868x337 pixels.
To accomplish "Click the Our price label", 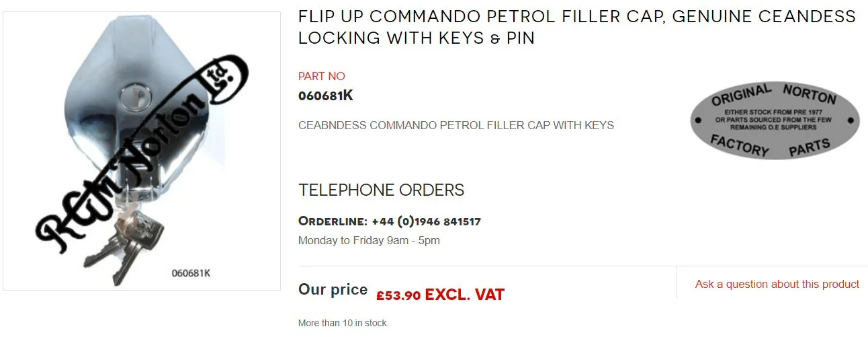I will click(x=333, y=290).
